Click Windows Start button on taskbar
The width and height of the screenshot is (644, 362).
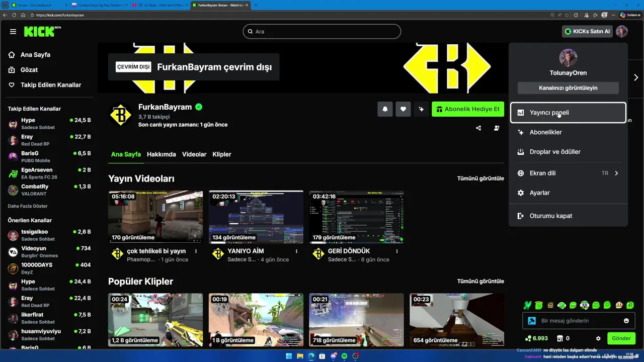(x=289, y=356)
